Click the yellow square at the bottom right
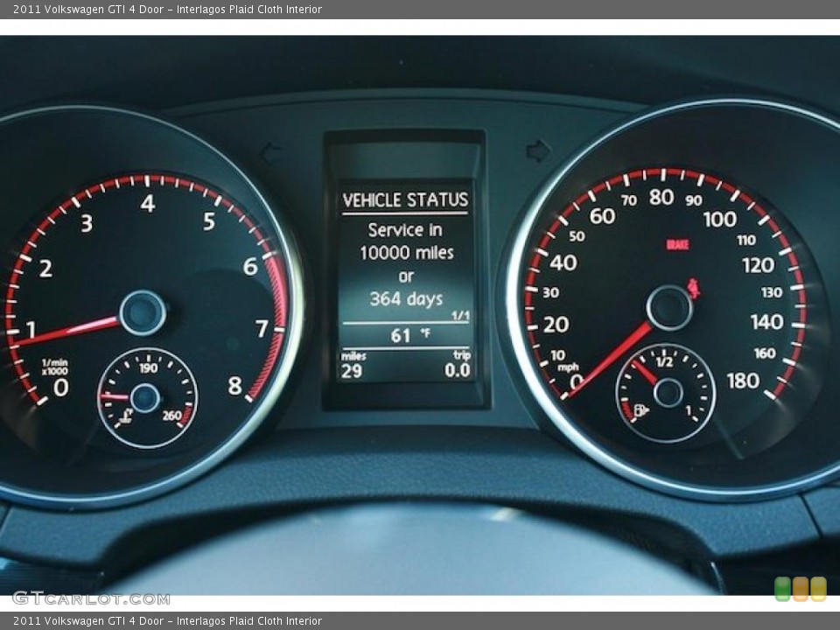Image resolution: width=840 pixels, height=630 pixels. [819, 589]
